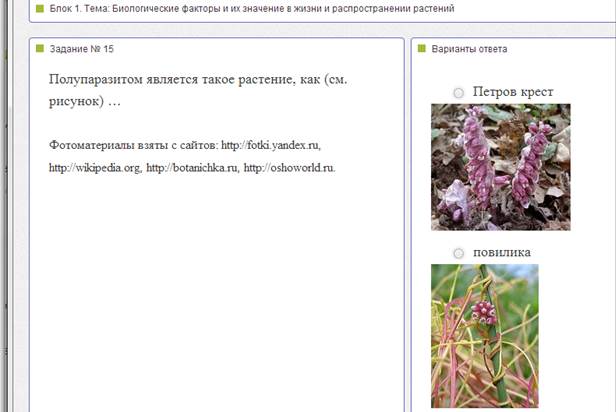The width and height of the screenshot is (616, 412).
Task: Click the повилика plant photo
Action: (x=484, y=336)
